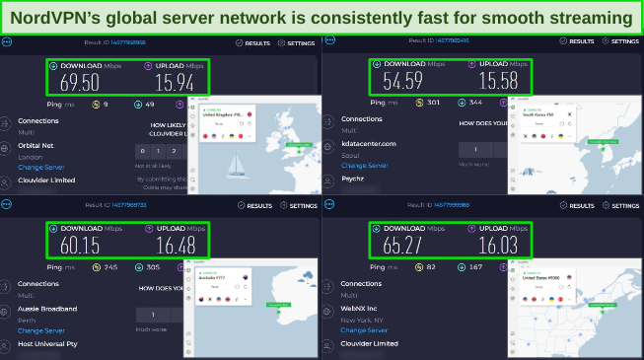Click reconnect refresh icon in United Kingdom panel
The height and width of the screenshot is (360, 644).
tap(250, 123)
